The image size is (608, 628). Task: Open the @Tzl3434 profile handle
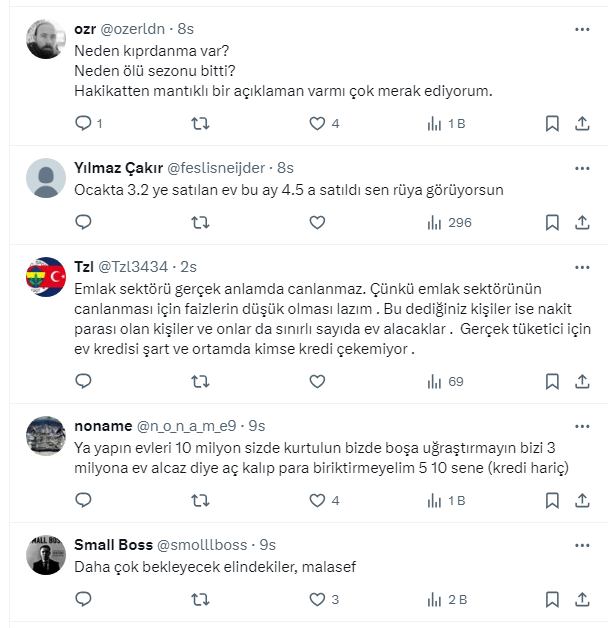click(x=134, y=268)
